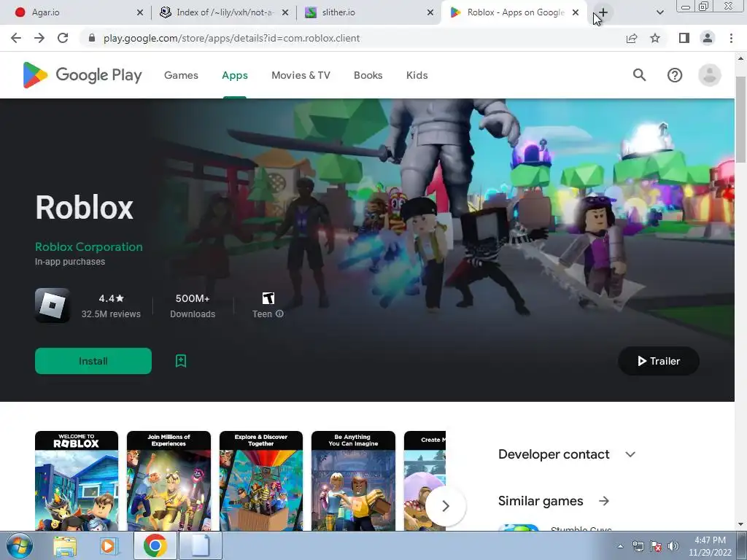747x560 pixels.
Task: Open the tab search dropdown
Action: coord(659,12)
